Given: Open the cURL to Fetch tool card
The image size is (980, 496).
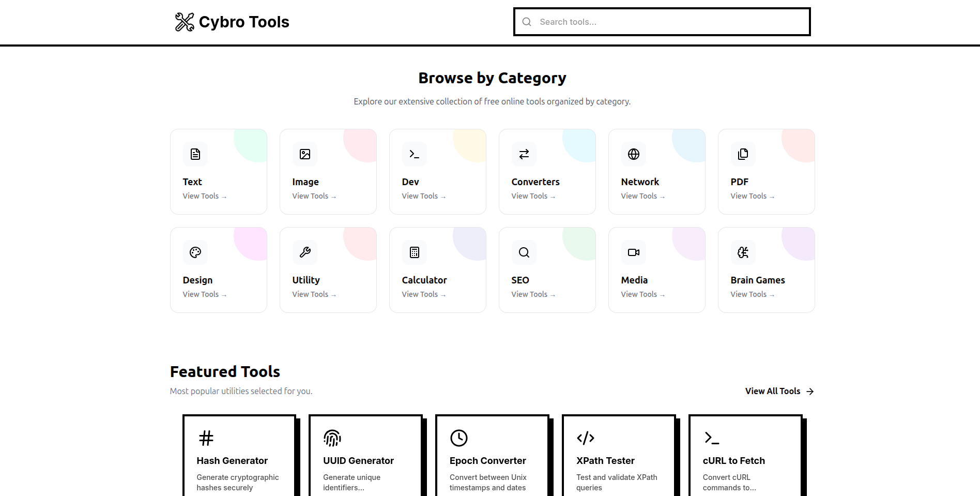Looking at the screenshot, I should point(744,460).
